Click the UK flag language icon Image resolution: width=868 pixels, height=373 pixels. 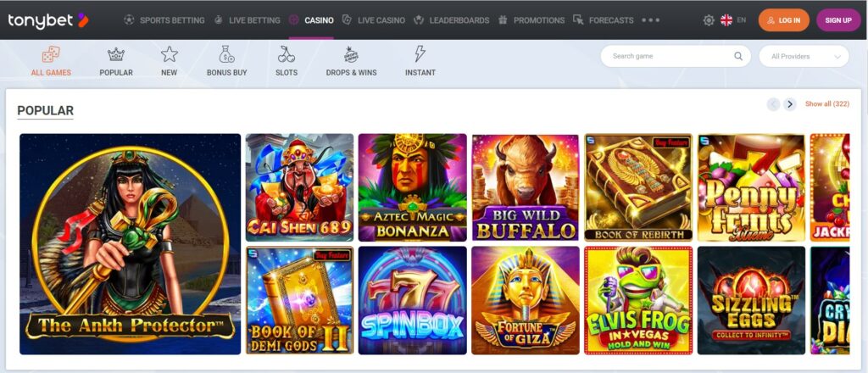[x=726, y=20]
